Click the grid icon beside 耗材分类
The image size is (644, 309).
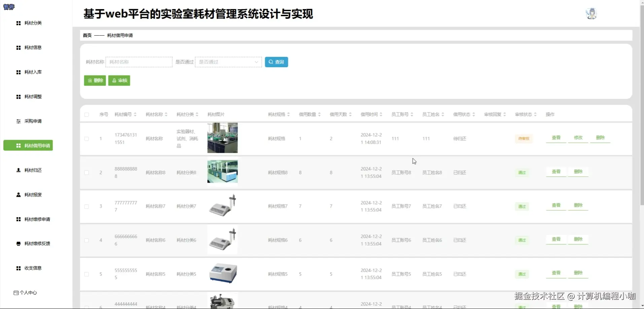pos(19,23)
